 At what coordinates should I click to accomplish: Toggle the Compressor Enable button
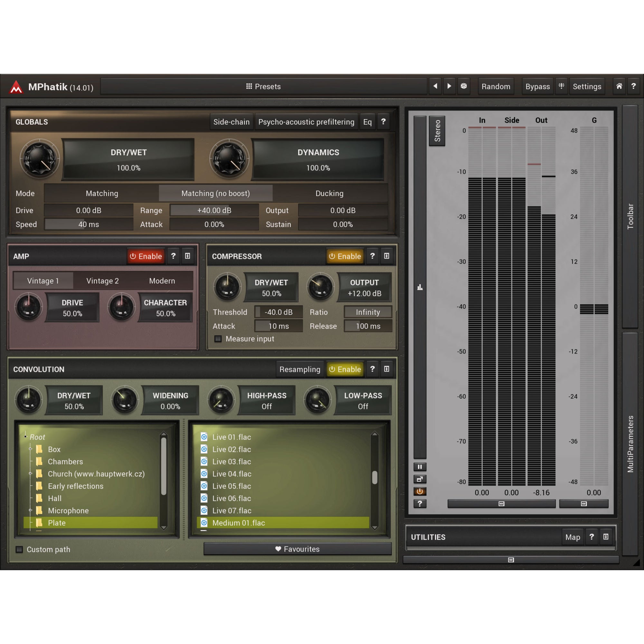tap(345, 256)
